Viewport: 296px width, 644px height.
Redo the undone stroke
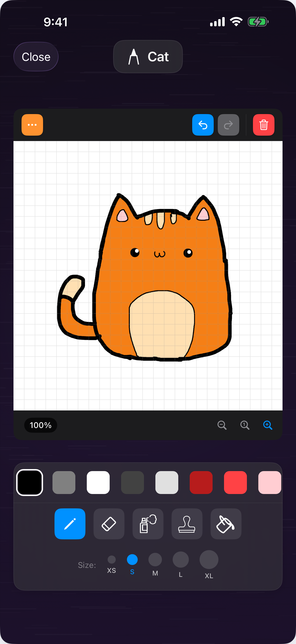point(228,125)
